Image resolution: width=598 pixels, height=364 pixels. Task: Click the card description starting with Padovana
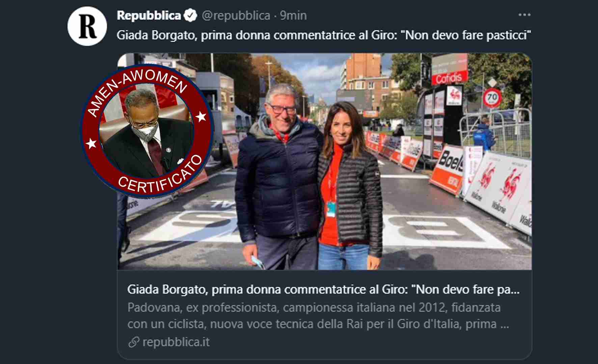(318, 316)
